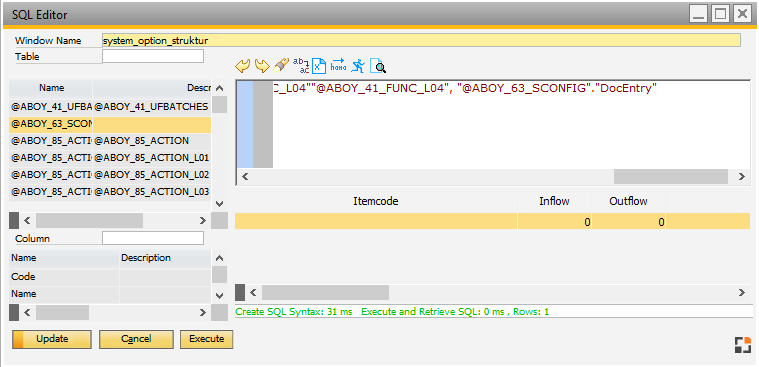This screenshot has width=759, height=367.
Task: Click the Table filter input field
Action: click(153, 56)
